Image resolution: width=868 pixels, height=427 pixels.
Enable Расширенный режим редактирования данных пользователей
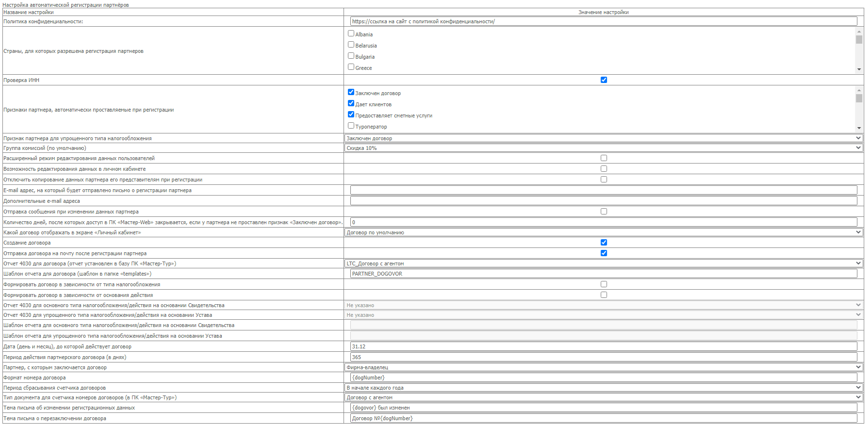coord(604,158)
